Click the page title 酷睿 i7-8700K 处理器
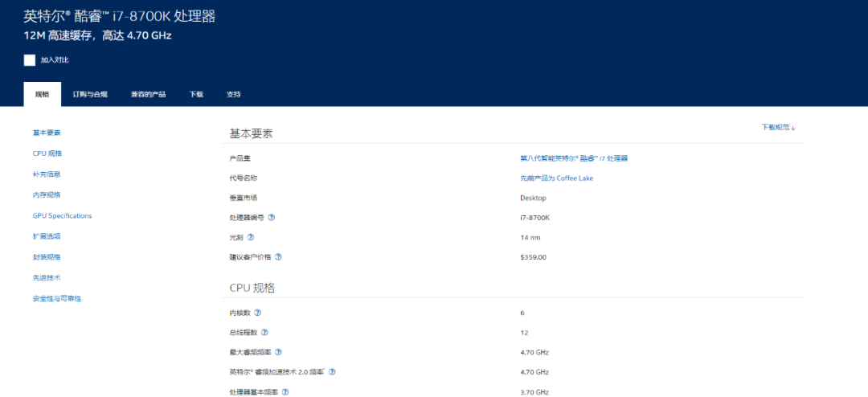This screenshot has width=868, height=397. (119, 16)
